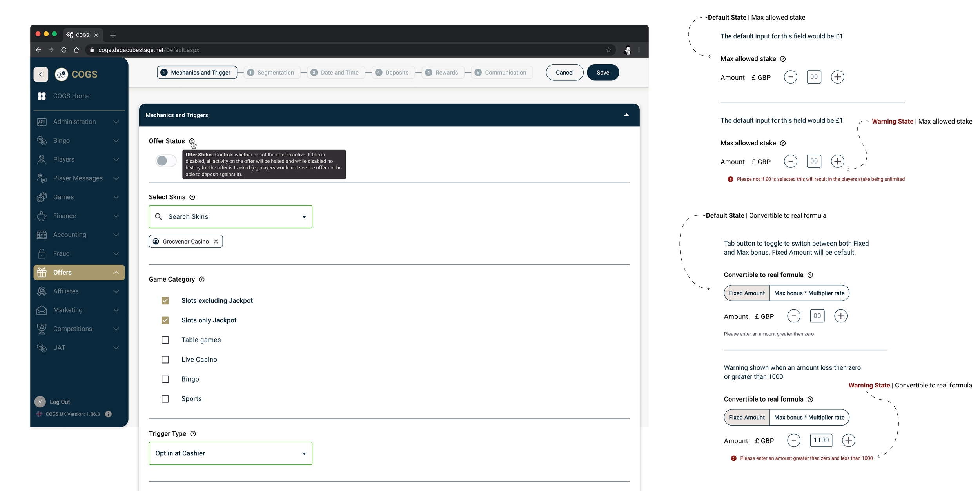Screen dimensions: 980x491
Task: Collapse the Mechanics and Triggers panel
Action: click(626, 115)
